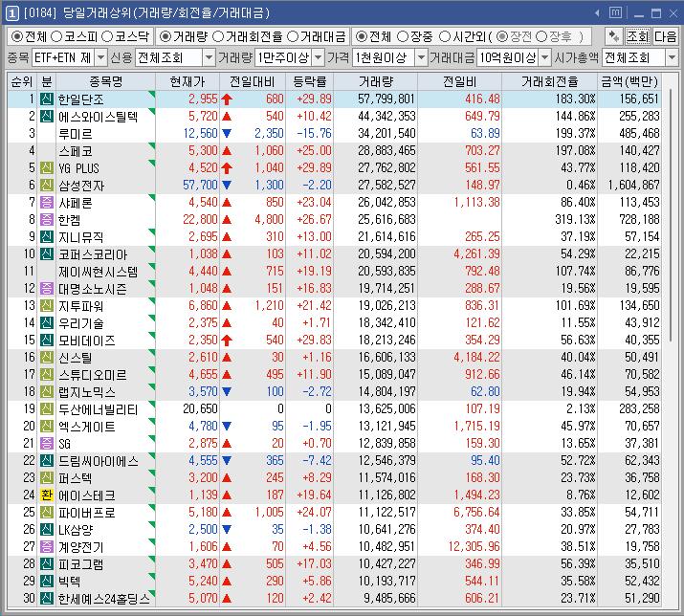Viewport: 684px width, 616px height.
Task: Click the 증 badge for 한켐
Action: point(47,219)
